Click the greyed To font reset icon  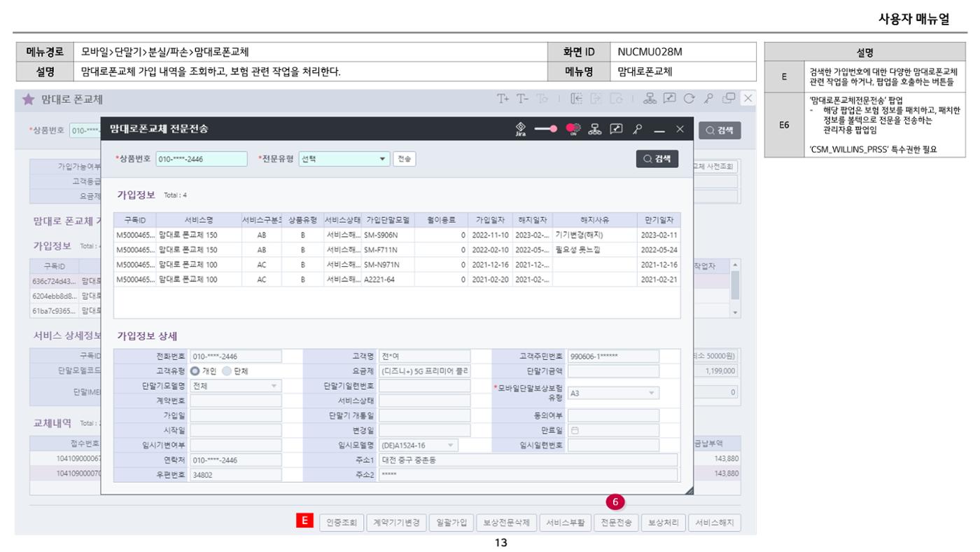[x=542, y=99]
